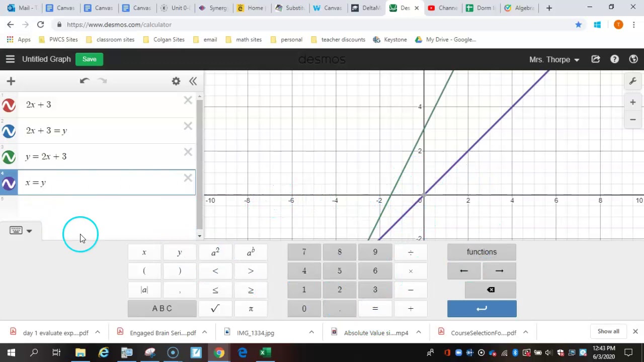644x362 pixels.
Task: Open the Windows Start menu
Action: point(11,352)
